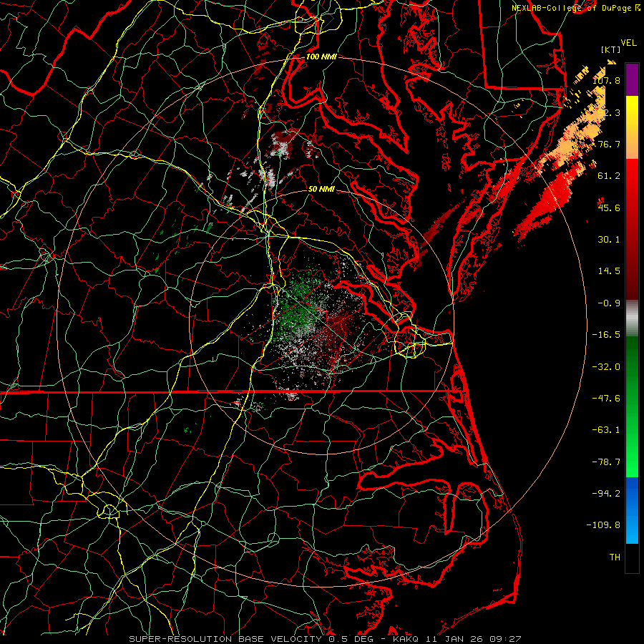Click the -63.1 legend value

[606, 430]
